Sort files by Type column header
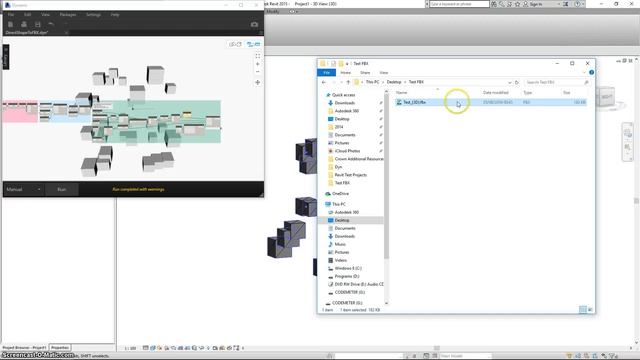 (x=528, y=93)
